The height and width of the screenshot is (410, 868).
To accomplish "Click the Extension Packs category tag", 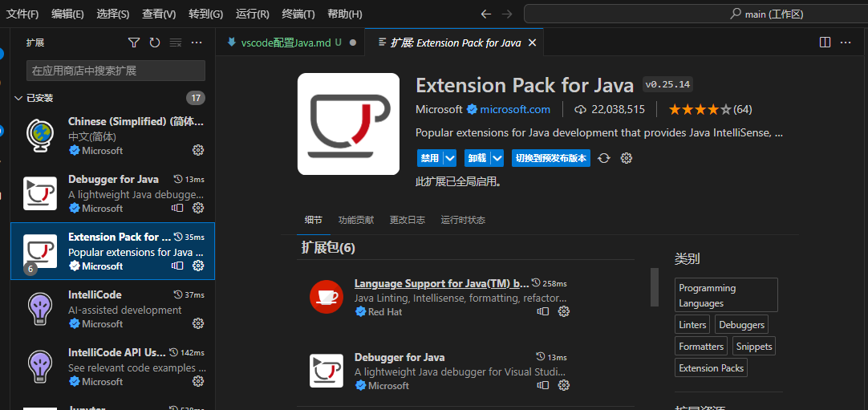I will point(712,368).
